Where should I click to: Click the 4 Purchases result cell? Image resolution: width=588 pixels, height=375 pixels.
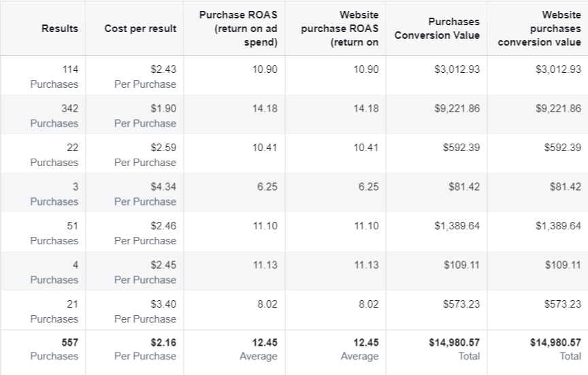tap(54, 272)
